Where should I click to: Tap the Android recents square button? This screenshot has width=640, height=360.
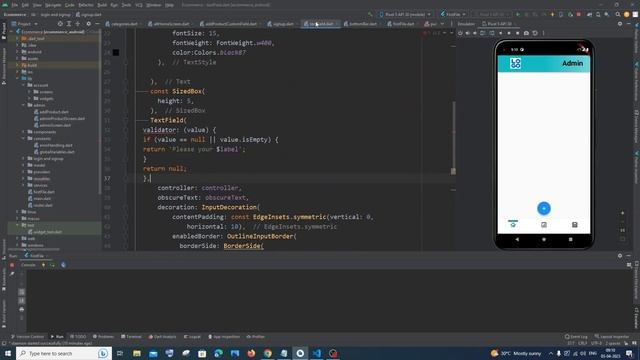tap(571, 239)
